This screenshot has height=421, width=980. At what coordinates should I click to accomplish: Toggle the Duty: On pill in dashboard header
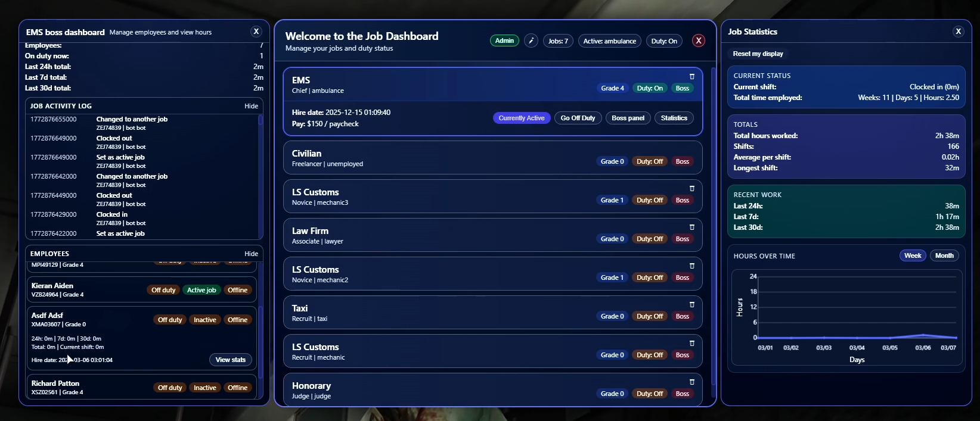(x=664, y=41)
